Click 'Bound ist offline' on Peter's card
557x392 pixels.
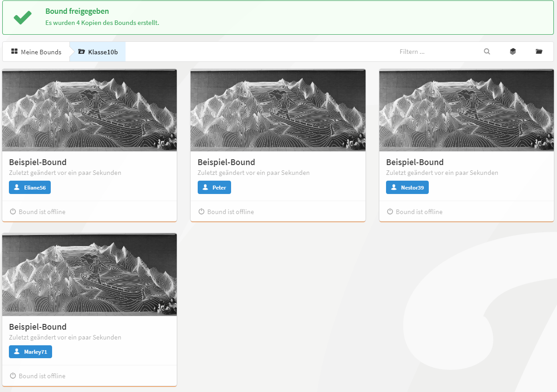pos(231,212)
